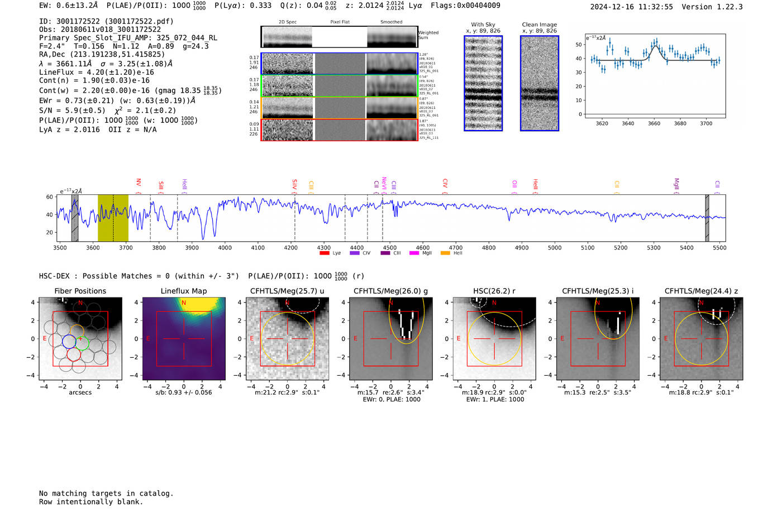The width and height of the screenshot is (782, 532).
Task: Click the Clean Image panel
Action: pos(540,83)
